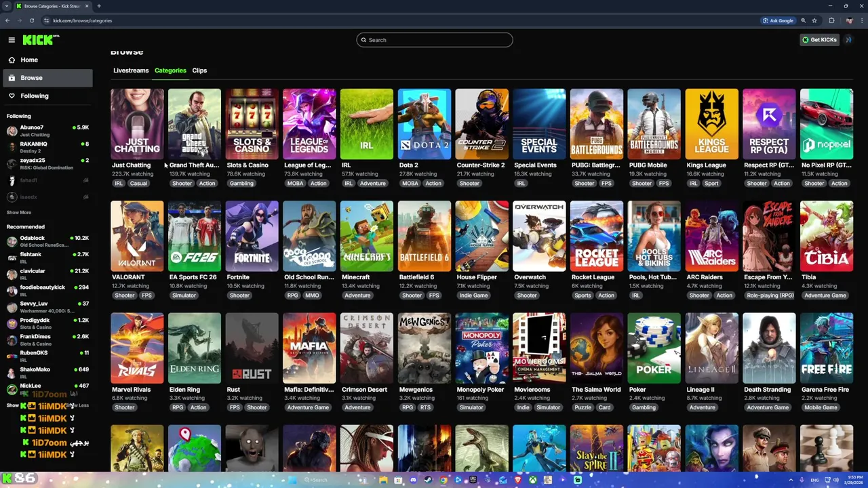Open the Rocket League category cover

pyautogui.click(x=597, y=236)
